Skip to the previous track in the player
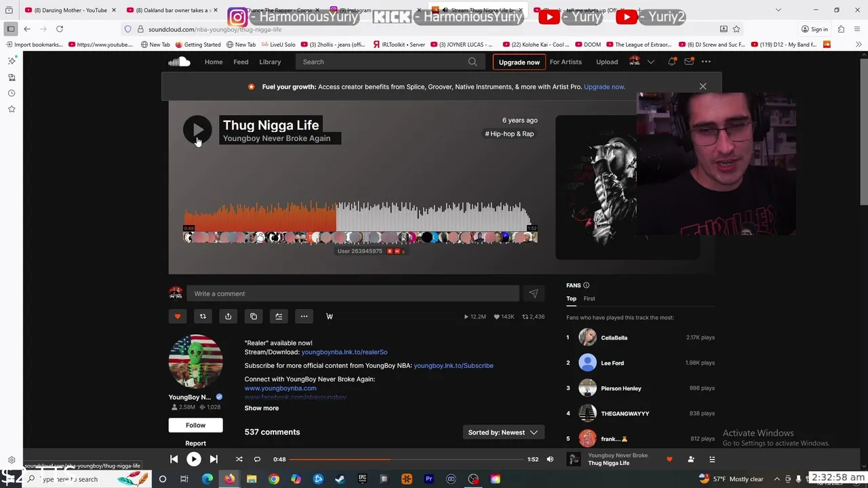868x488 pixels. click(x=174, y=460)
